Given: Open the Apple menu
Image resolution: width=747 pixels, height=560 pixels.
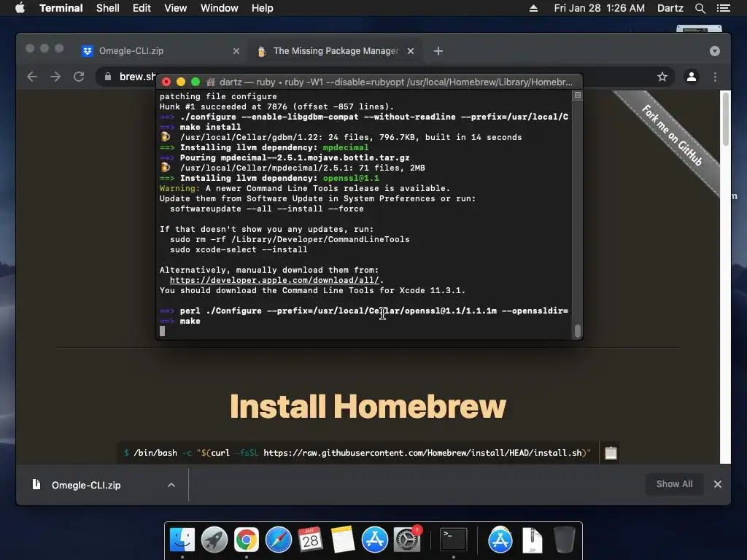Looking at the screenshot, I should tap(20, 8).
